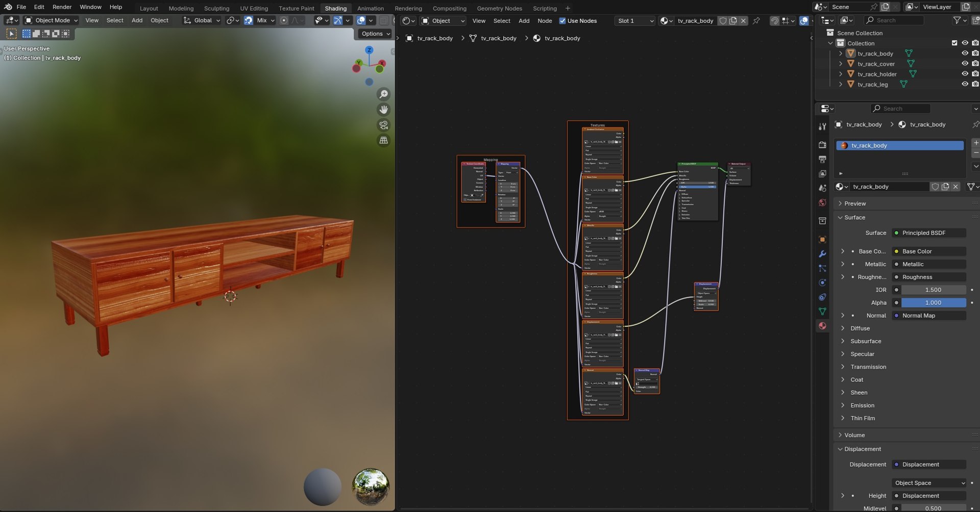Screen dimensions: 980x512
Task: Hide tv_rack_cover with its eye icon
Action: (965, 64)
